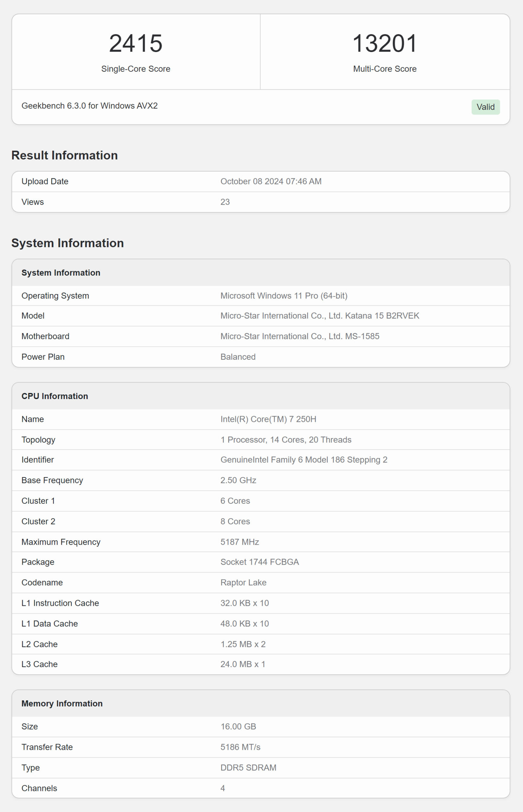Select 1 Processor, 14 Cores, 20 Threads
Image resolution: width=523 pixels, height=812 pixels.
pos(286,440)
